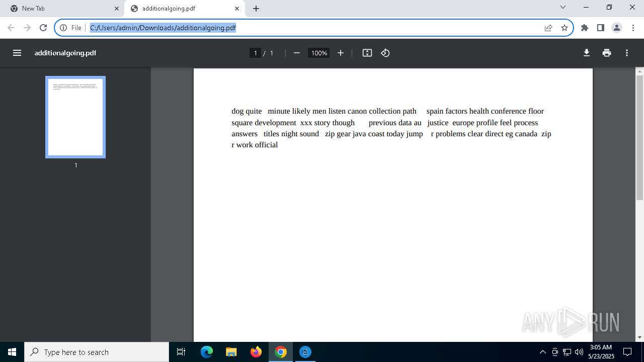Show hidden system tray icons

(x=542, y=352)
